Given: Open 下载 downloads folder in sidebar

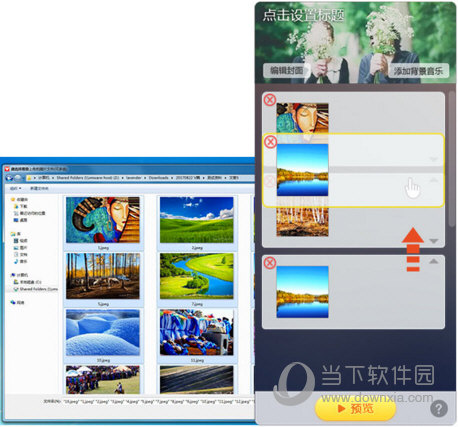Looking at the screenshot, I should click(21, 206).
